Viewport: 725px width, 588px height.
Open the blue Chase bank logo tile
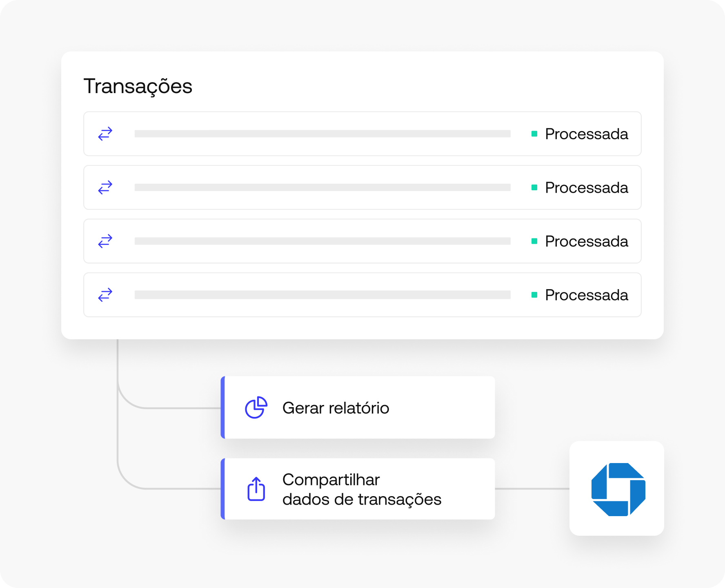[x=617, y=488]
